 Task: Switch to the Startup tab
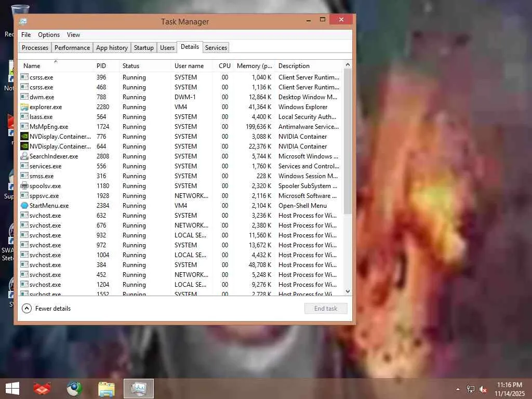click(144, 47)
